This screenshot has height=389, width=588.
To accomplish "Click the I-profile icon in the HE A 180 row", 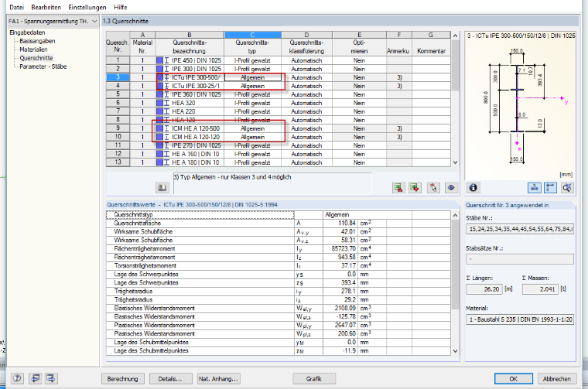I will (x=166, y=162).
